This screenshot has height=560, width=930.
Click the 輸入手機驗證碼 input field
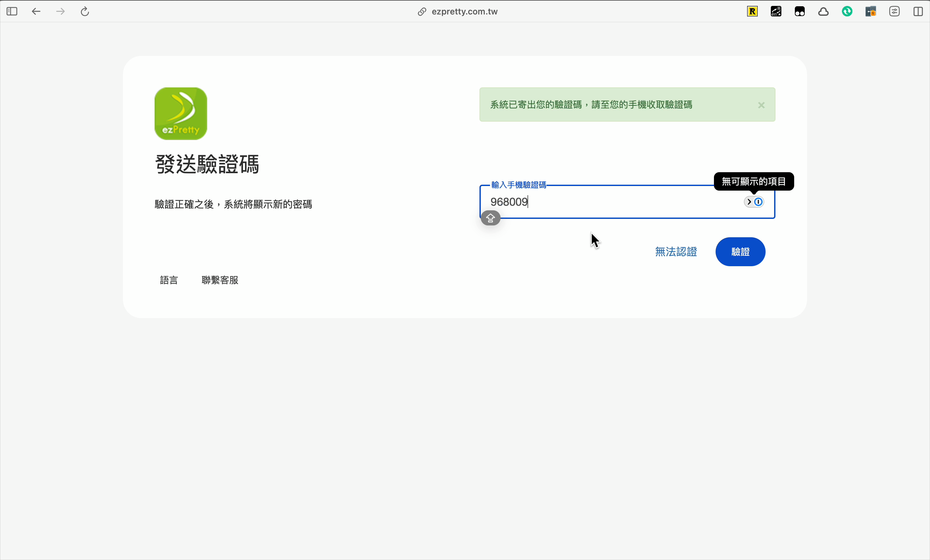pos(627,202)
